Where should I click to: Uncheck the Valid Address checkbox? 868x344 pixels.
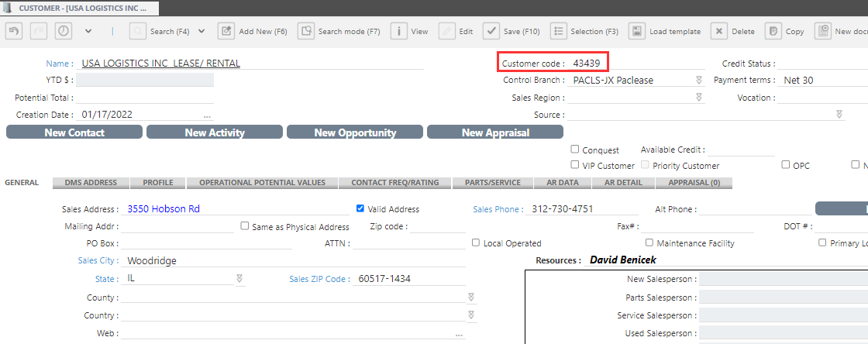click(360, 208)
